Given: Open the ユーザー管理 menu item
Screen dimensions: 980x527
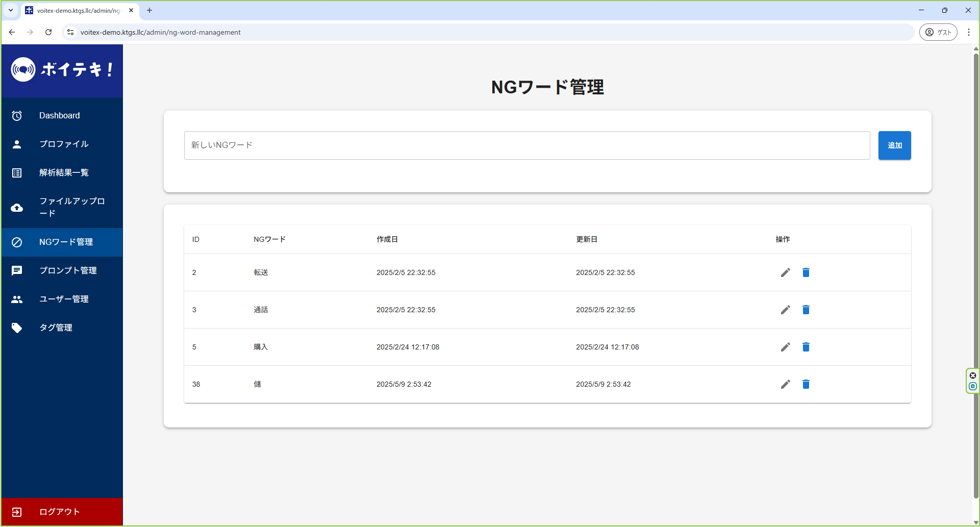Looking at the screenshot, I should 62,299.
